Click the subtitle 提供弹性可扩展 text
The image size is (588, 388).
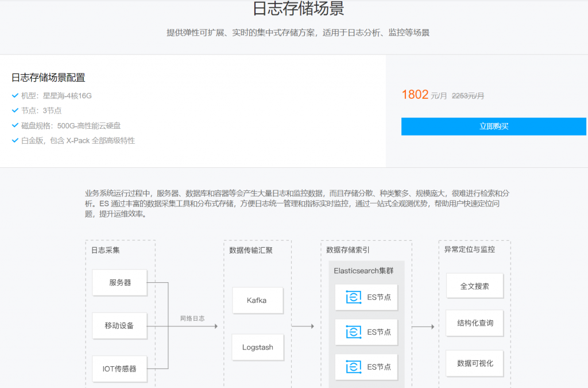pyautogui.click(x=298, y=33)
